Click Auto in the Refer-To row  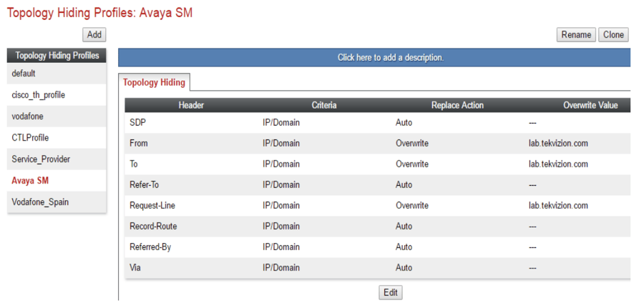(x=404, y=185)
